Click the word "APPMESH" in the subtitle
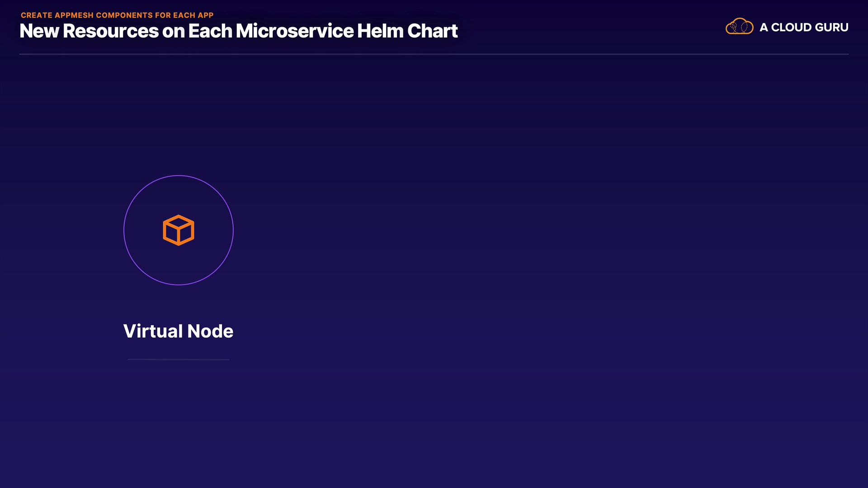This screenshot has width=868, height=488. [x=74, y=15]
